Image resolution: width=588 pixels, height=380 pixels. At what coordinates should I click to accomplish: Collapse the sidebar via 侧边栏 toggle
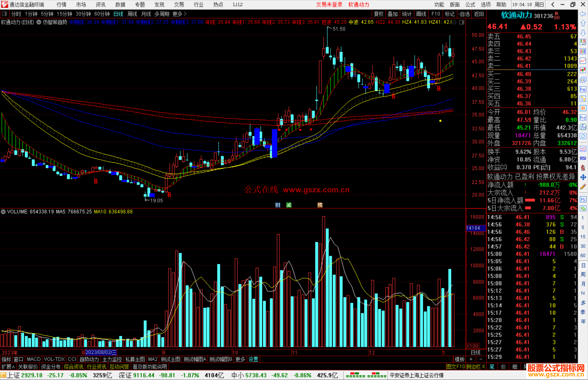pos(475,367)
